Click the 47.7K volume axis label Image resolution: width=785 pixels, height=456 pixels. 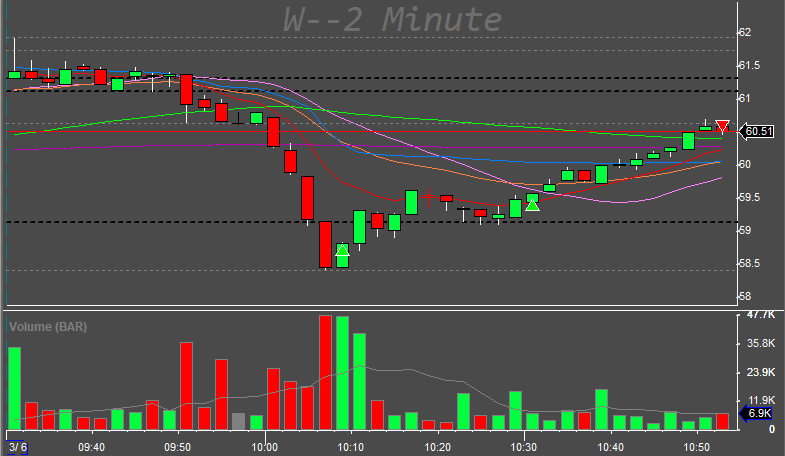point(760,315)
